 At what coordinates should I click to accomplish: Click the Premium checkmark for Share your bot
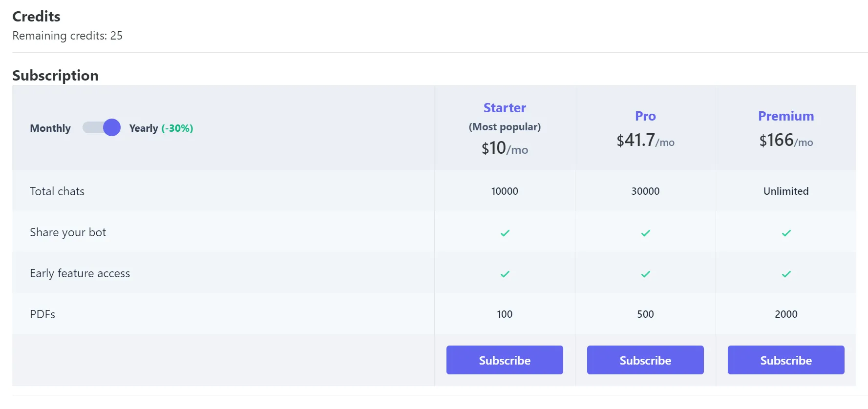pos(786,233)
